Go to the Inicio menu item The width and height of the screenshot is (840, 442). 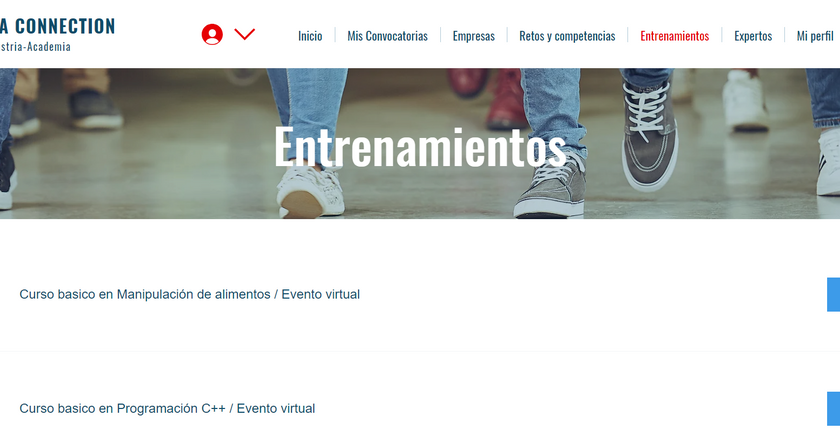pyautogui.click(x=310, y=36)
